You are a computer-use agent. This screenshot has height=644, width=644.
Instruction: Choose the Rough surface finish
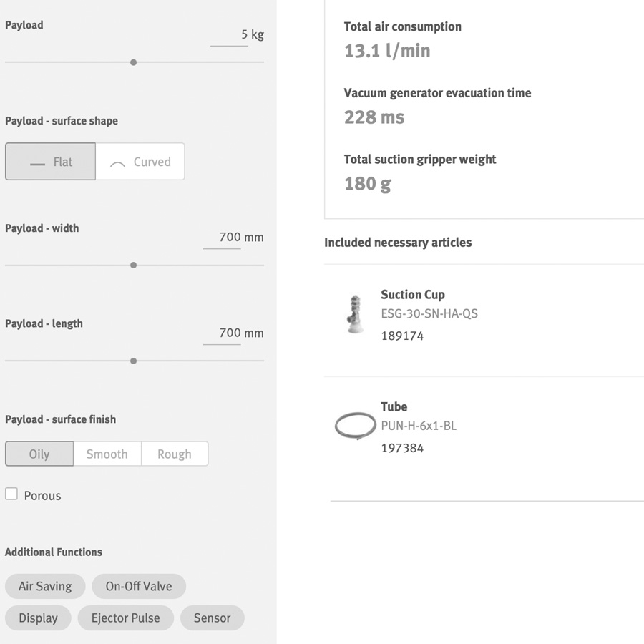click(175, 454)
